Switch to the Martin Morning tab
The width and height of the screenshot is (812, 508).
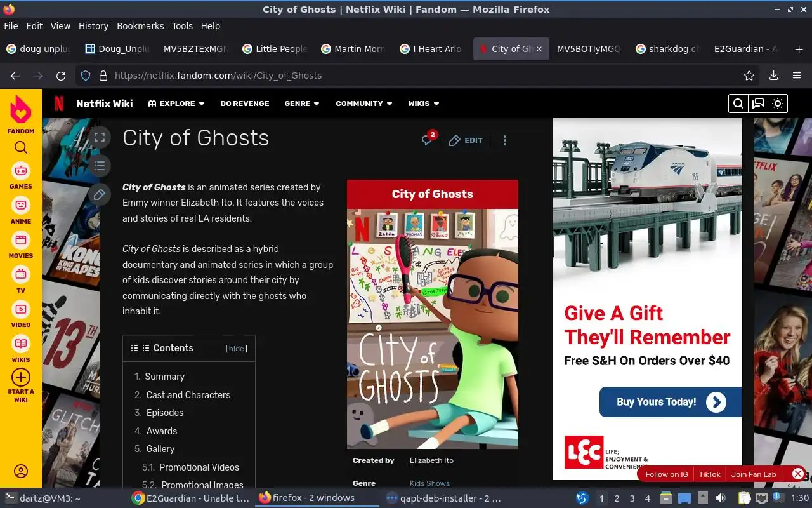pos(353,49)
